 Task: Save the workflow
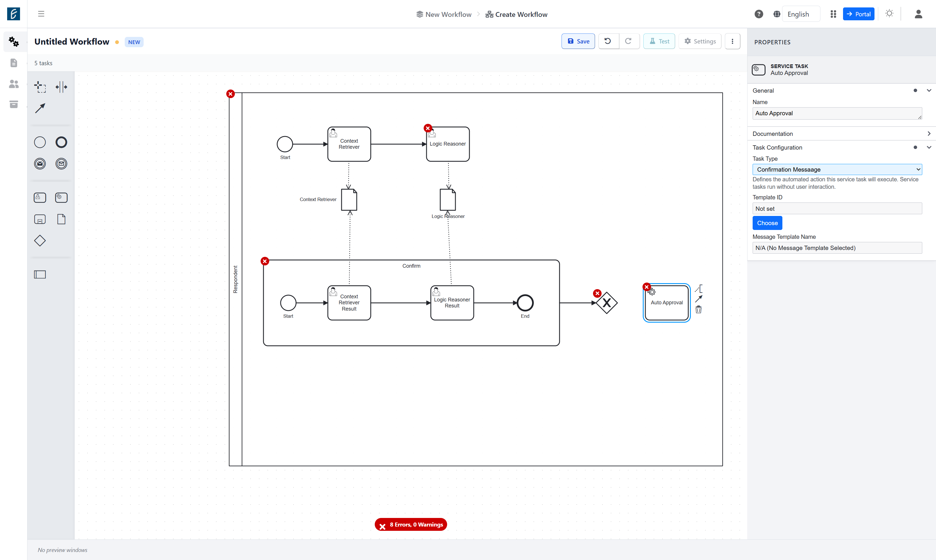[x=578, y=41]
